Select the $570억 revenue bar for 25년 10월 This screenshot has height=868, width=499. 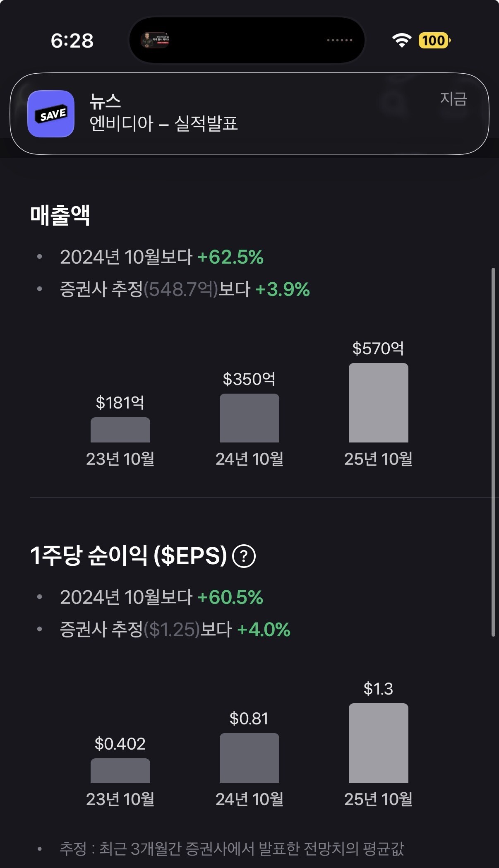point(378,403)
